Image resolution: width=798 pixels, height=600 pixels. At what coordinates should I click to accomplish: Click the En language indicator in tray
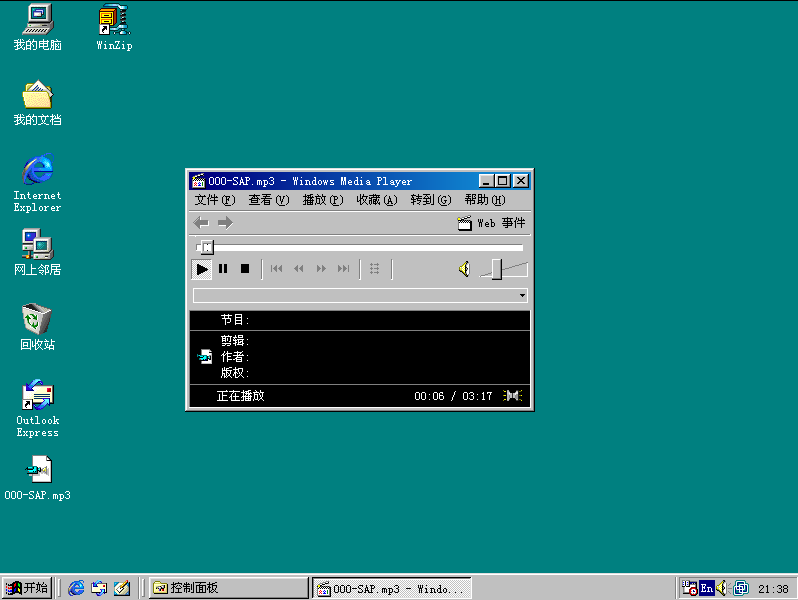pos(706,588)
